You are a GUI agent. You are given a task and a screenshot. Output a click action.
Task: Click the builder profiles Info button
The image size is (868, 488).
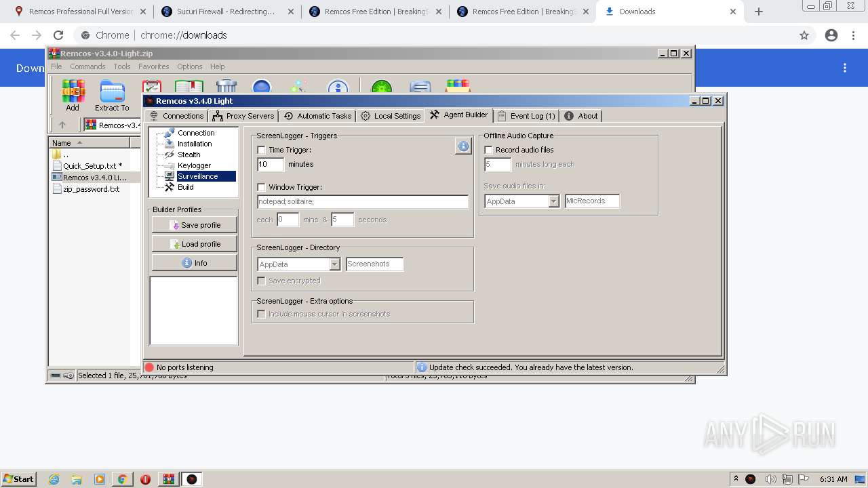tap(194, 263)
